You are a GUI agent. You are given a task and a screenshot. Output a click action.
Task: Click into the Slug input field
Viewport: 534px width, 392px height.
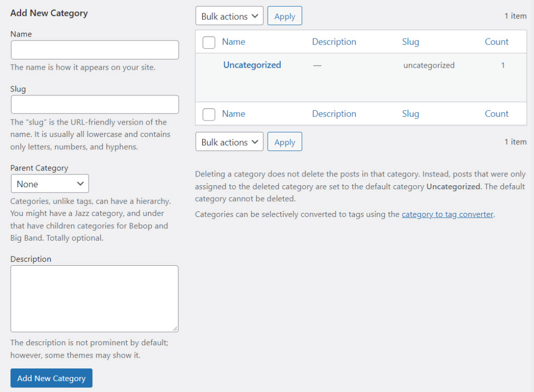[94, 104]
